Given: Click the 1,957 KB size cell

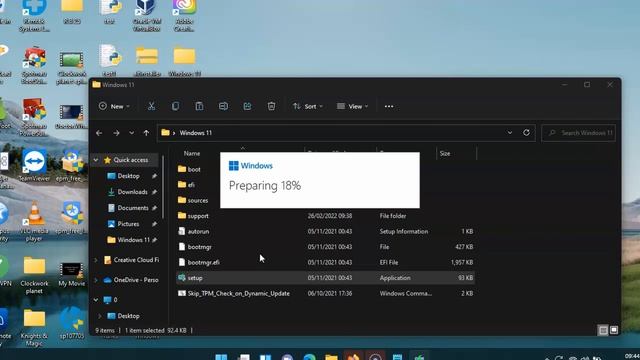Looking at the screenshot, I should pos(462,262).
